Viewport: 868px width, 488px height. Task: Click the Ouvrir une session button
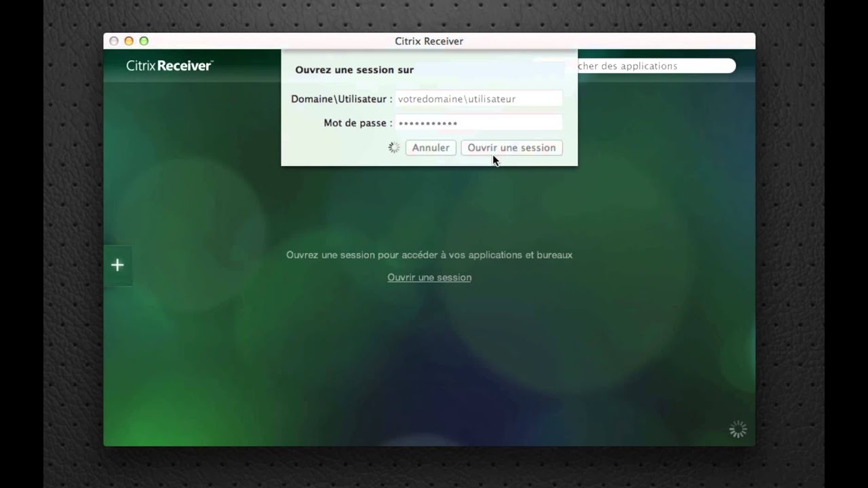(511, 148)
